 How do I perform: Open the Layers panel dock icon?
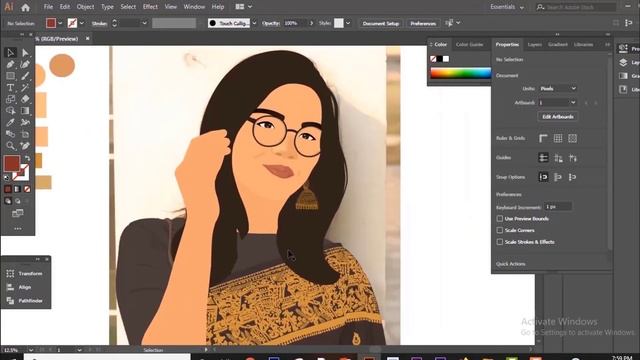(x=623, y=62)
